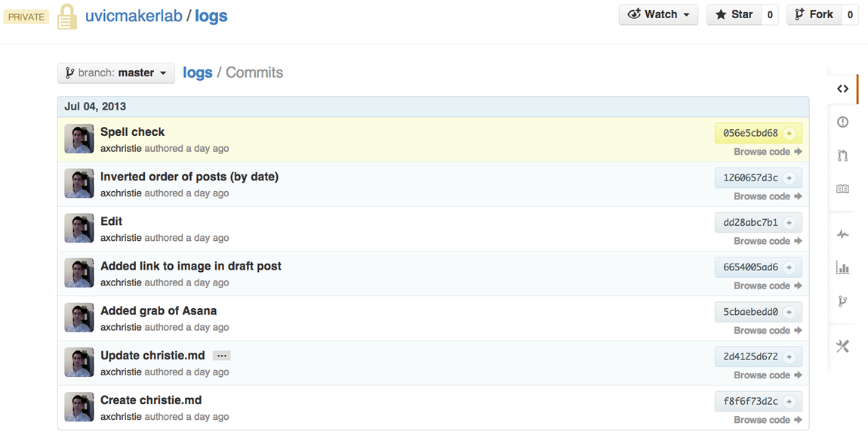
Task: Open commit hash 1260657d3c
Action: tap(749, 178)
